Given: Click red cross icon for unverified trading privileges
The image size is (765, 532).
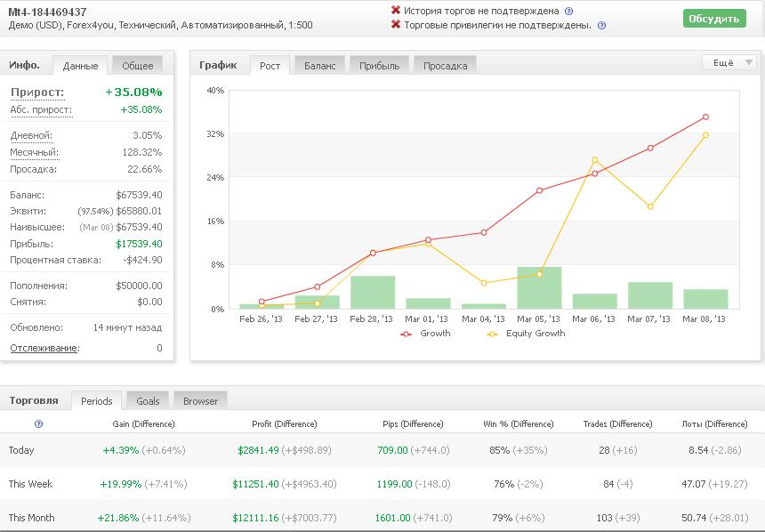Looking at the screenshot, I should click(396, 24).
